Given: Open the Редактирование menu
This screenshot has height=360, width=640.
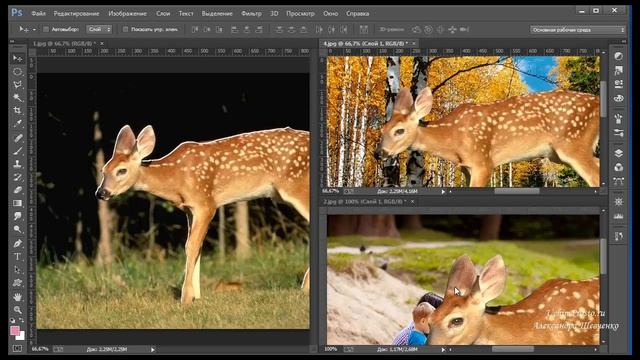Looking at the screenshot, I should pyautogui.click(x=76, y=13).
